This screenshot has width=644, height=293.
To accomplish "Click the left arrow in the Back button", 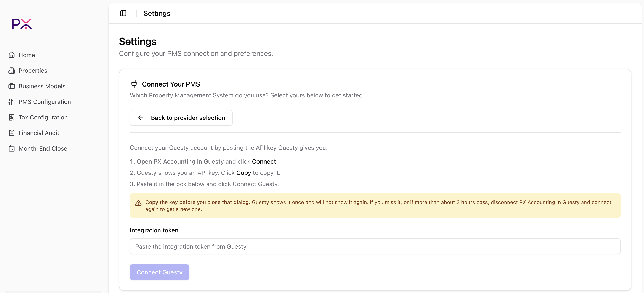I will (x=141, y=118).
